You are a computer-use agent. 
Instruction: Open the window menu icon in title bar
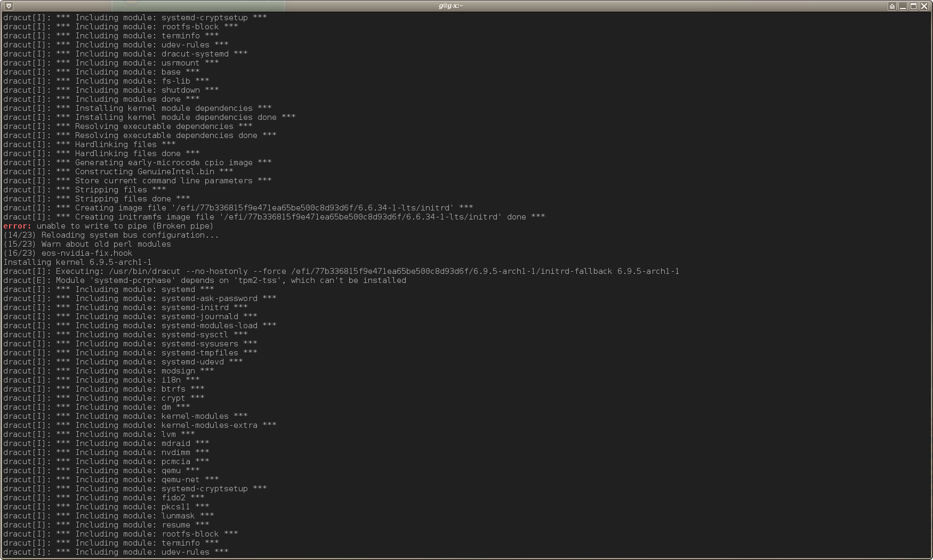tap(9, 6)
